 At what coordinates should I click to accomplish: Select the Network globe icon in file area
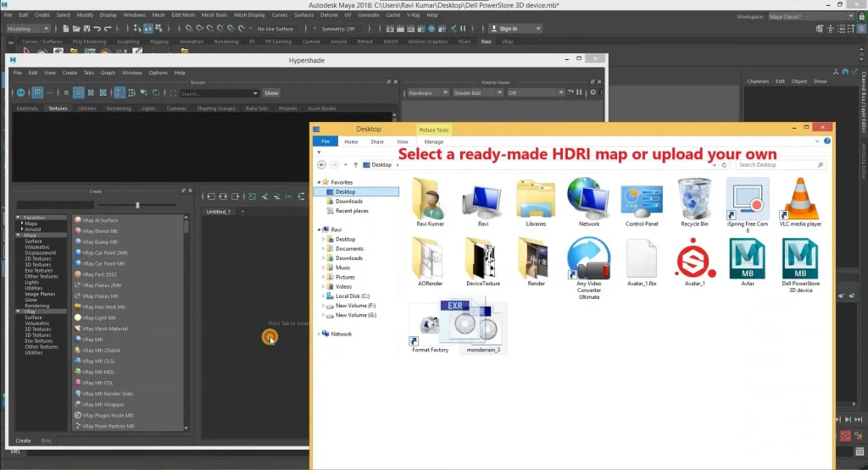coord(588,202)
